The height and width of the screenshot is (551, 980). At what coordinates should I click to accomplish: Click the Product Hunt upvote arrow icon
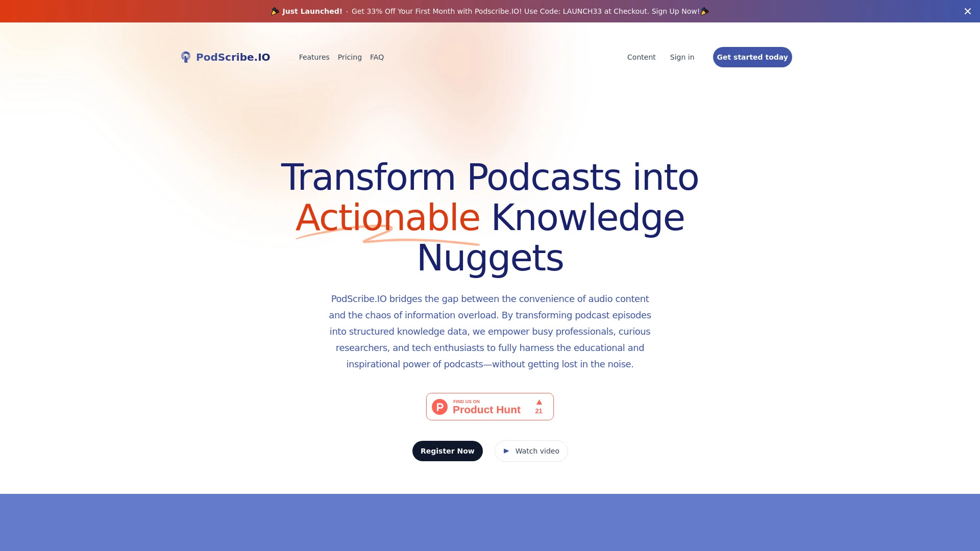(539, 403)
